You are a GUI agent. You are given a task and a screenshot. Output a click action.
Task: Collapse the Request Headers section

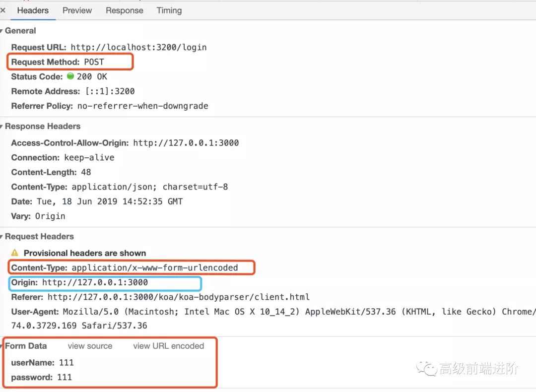pyautogui.click(x=1, y=237)
